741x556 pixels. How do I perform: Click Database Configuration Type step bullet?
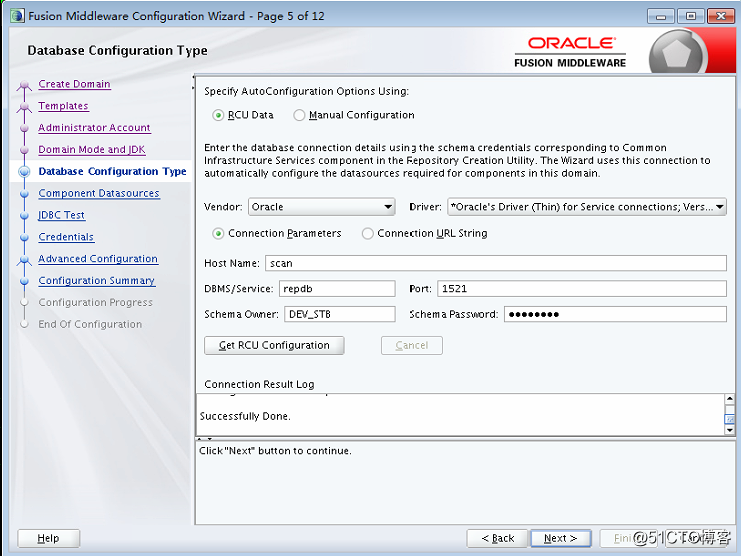tap(24, 171)
